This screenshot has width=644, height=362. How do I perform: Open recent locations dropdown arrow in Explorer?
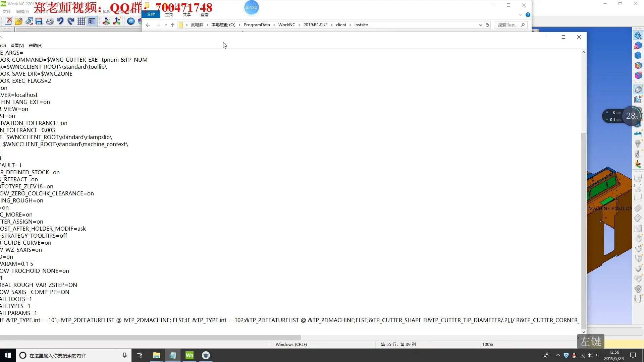166,25
